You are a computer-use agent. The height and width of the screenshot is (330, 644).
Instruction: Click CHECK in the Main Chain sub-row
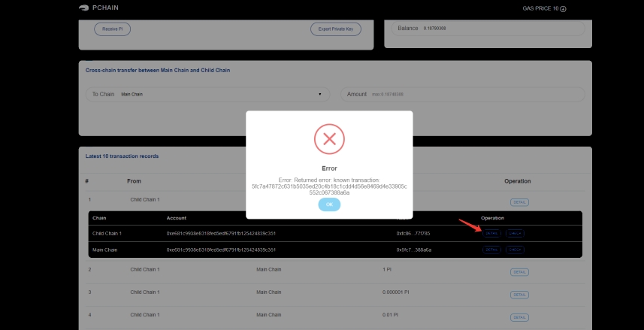click(x=515, y=250)
